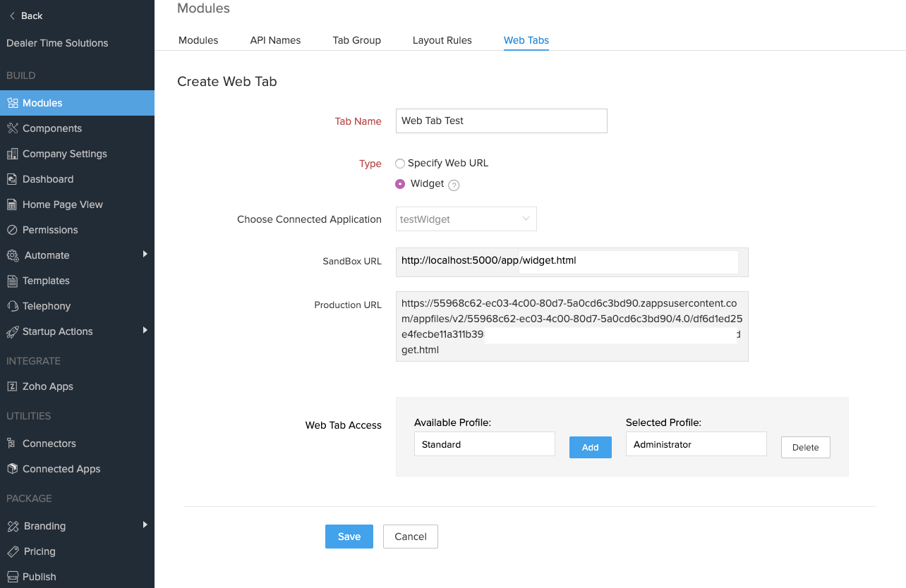Select the Specify Web URL radio button

point(400,164)
